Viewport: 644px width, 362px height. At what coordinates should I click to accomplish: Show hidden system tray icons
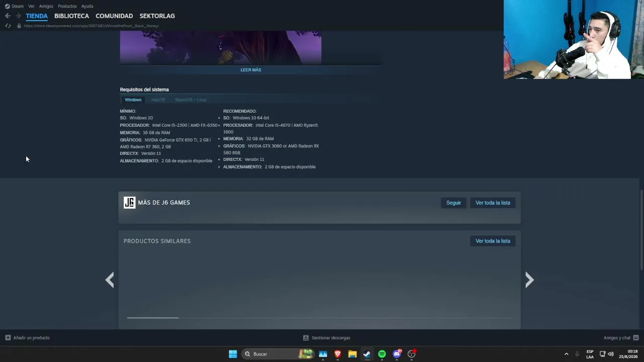(566, 354)
